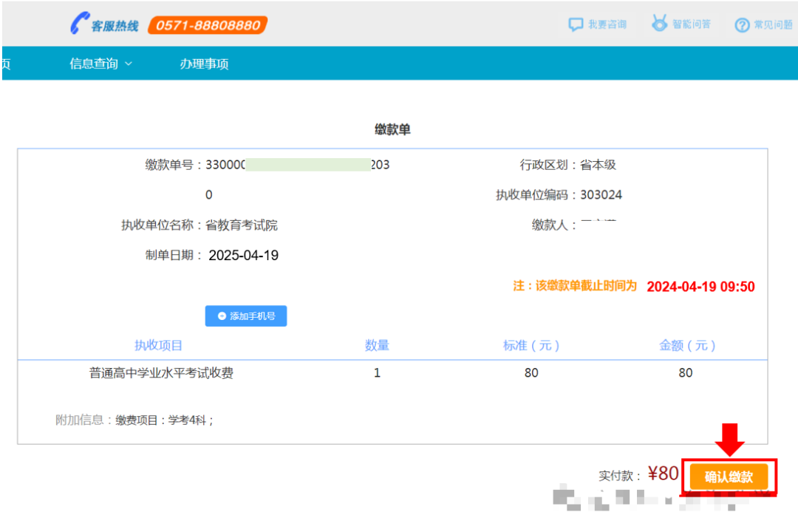This screenshot has height=532, width=798.
Task: Click the customer service phone handset icon
Action: [78, 24]
